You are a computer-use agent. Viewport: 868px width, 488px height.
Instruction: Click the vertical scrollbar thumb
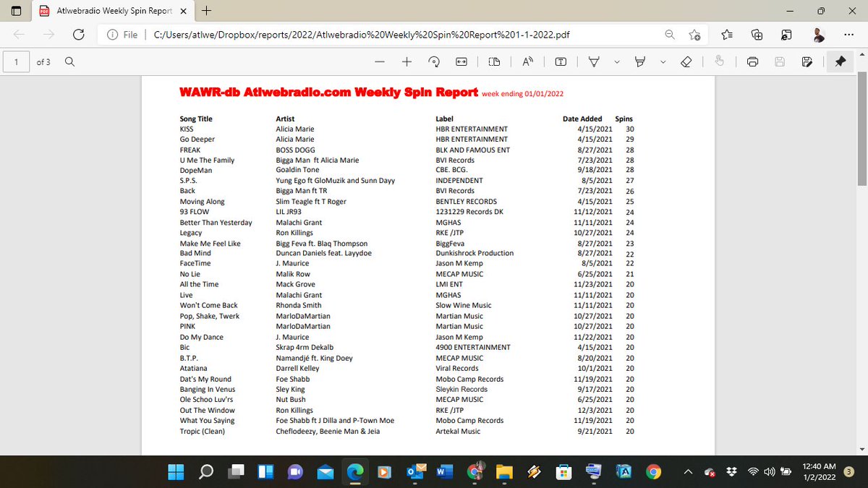point(861,130)
